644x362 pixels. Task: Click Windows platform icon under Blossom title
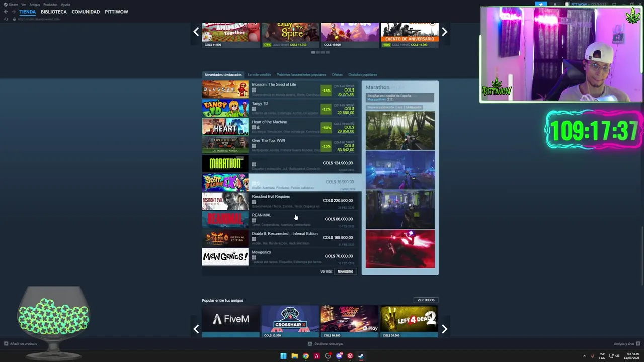254,90
